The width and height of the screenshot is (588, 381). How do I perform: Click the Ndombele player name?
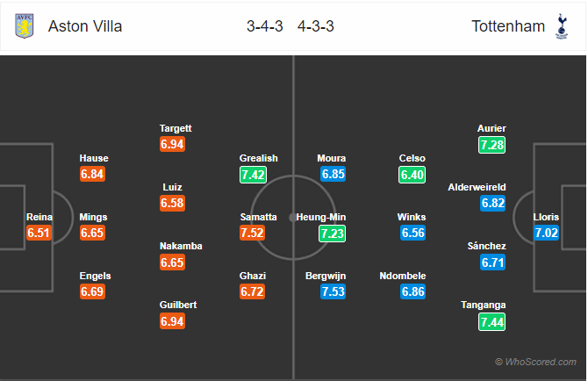(402, 276)
